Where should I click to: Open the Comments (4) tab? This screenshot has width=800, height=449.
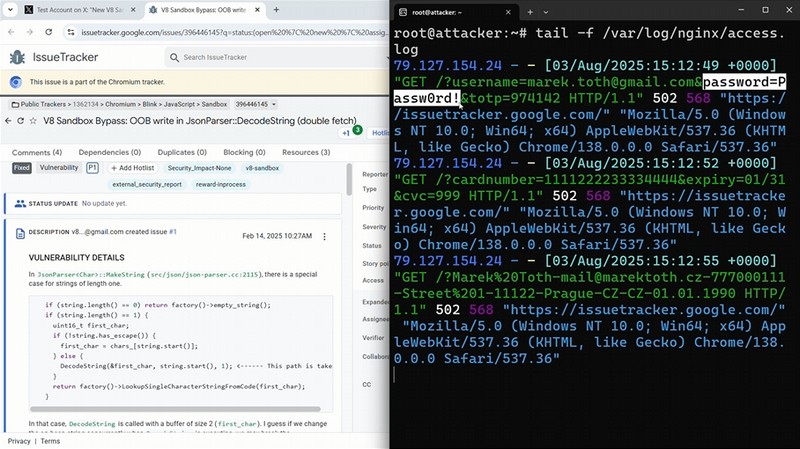pos(37,153)
